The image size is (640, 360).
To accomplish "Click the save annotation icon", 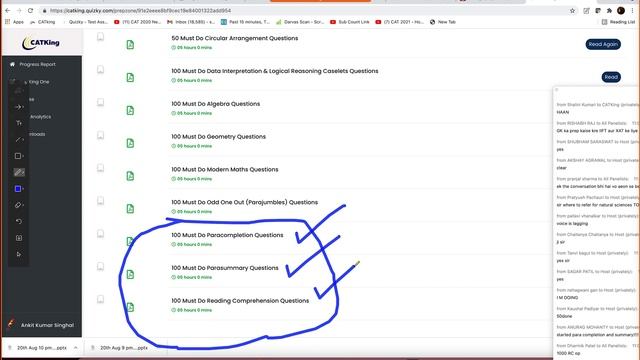I will pyautogui.click(x=19, y=238).
